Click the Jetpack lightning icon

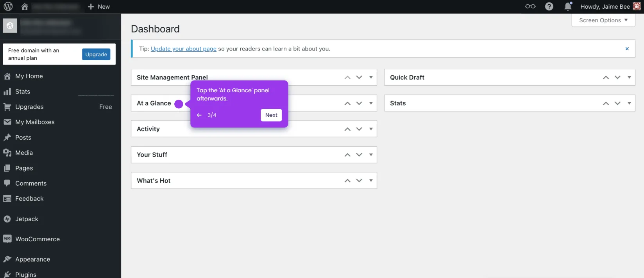click(x=7, y=219)
